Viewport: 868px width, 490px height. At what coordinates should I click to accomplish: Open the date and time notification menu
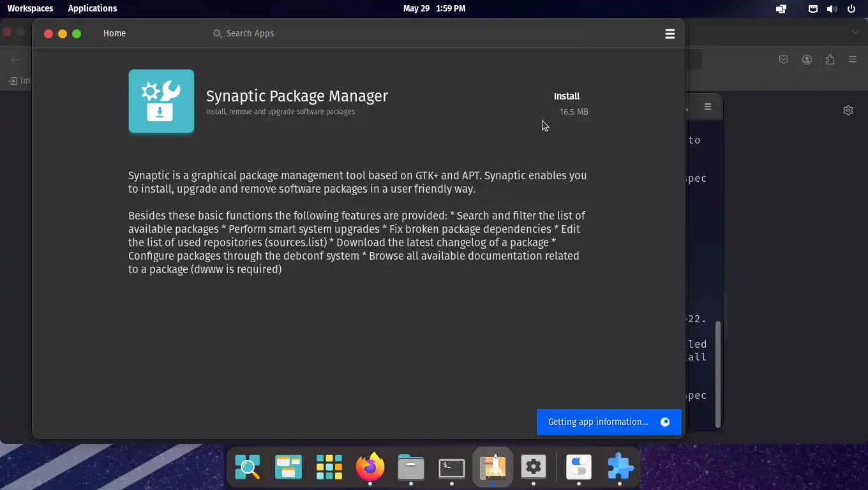coord(434,8)
